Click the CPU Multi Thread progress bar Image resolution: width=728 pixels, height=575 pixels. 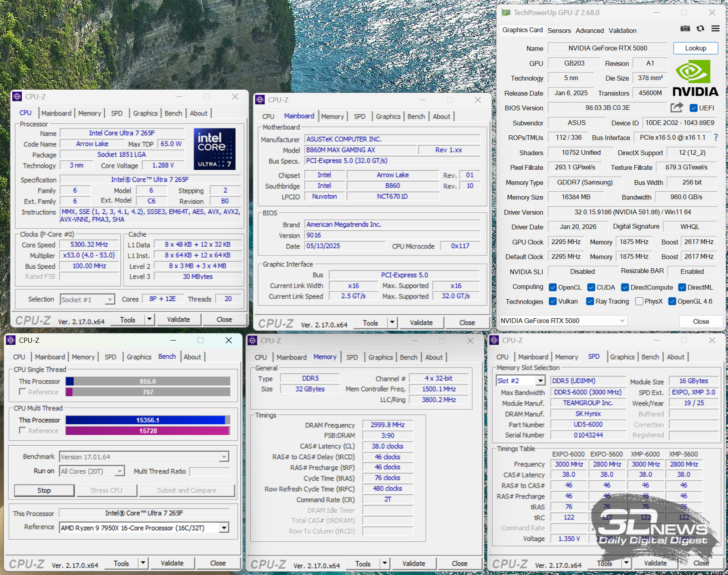point(147,420)
